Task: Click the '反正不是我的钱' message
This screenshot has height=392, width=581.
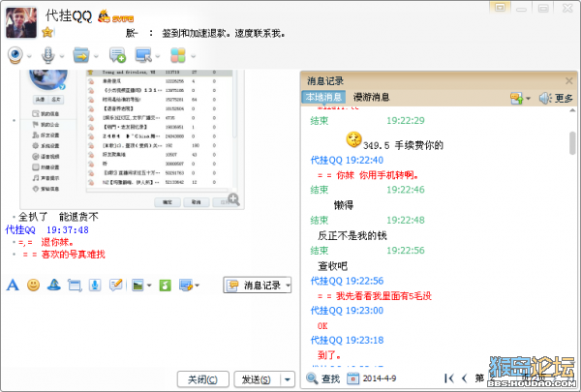Action: 352,235
